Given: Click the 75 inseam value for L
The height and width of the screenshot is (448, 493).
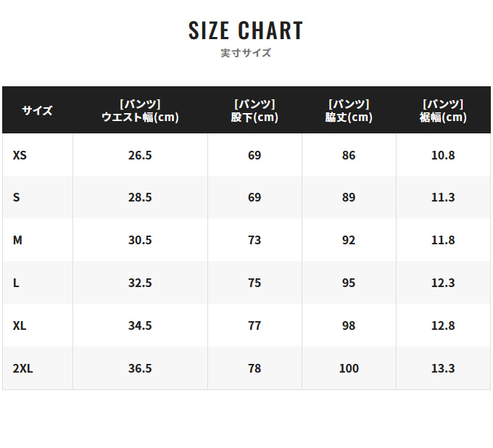Looking at the screenshot, I should [254, 283].
